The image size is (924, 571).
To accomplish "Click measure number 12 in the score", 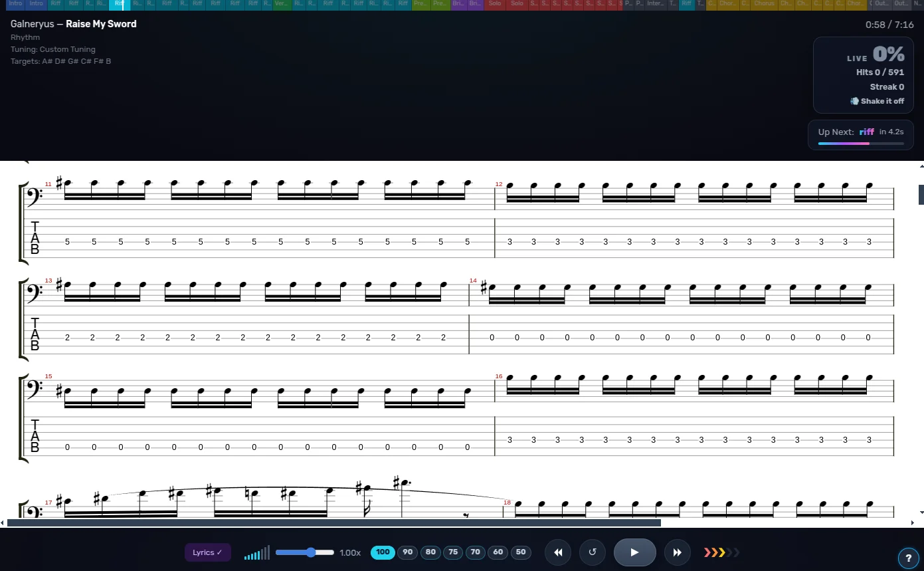I will [x=499, y=183].
